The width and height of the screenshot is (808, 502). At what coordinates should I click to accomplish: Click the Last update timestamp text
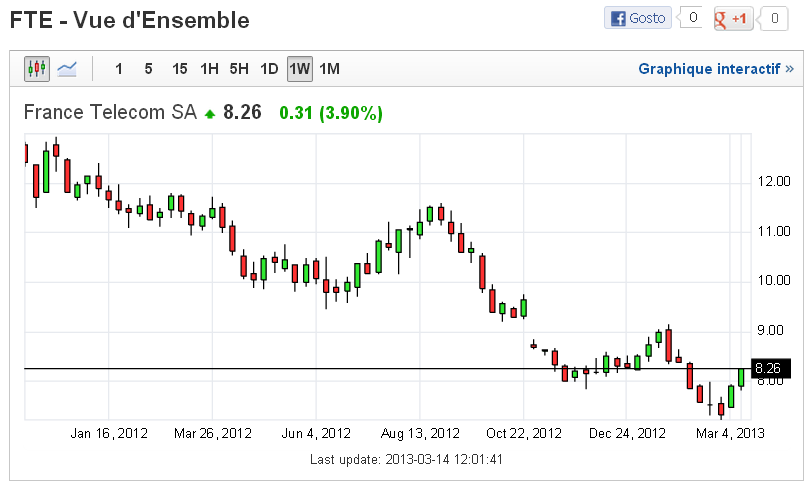(406, 459)
